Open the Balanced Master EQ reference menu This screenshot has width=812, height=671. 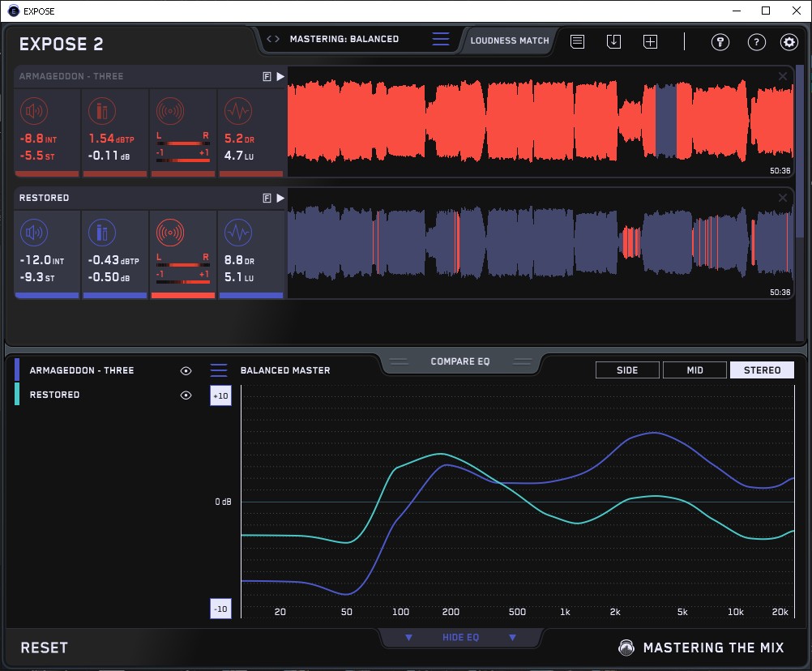pyautogui.click(x=219, y=370)
